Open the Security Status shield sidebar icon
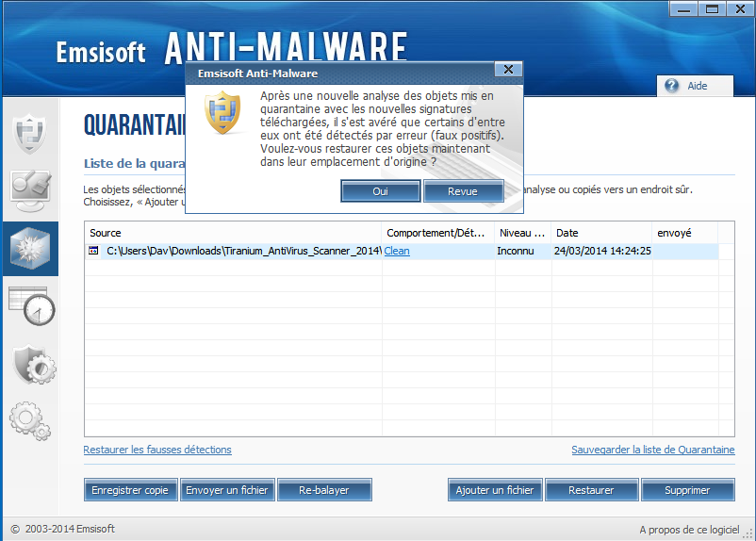Image resolution: width=756 pixels, height=541 pixels. [x=29, y=134]
